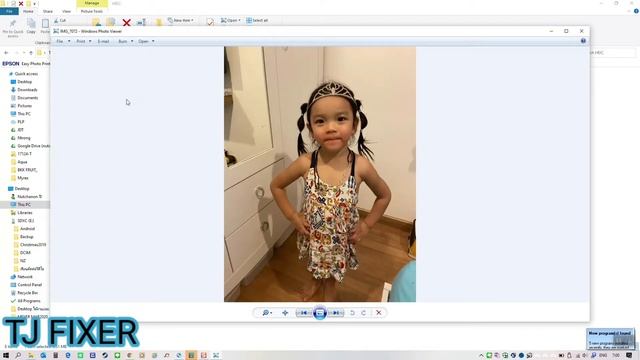Screen dimensions: 640x360
Task: Switch to Share tab in Explorer
Action: (x=48, y=11)
